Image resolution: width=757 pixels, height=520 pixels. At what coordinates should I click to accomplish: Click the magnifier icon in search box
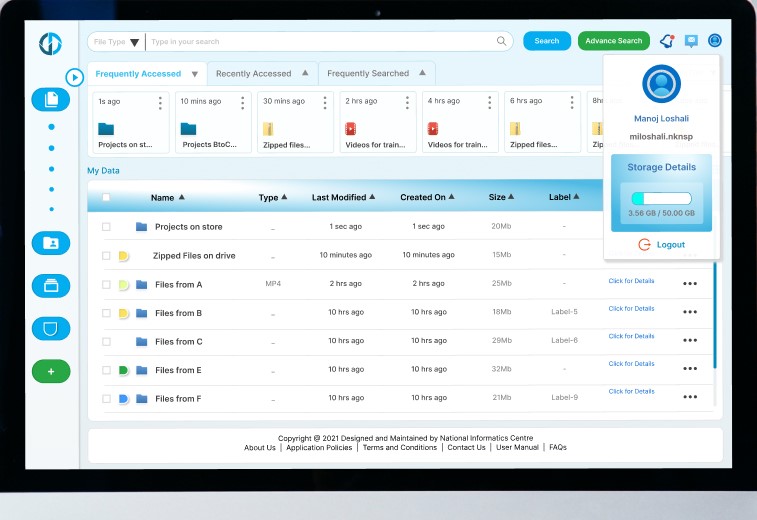pos(502,42)
